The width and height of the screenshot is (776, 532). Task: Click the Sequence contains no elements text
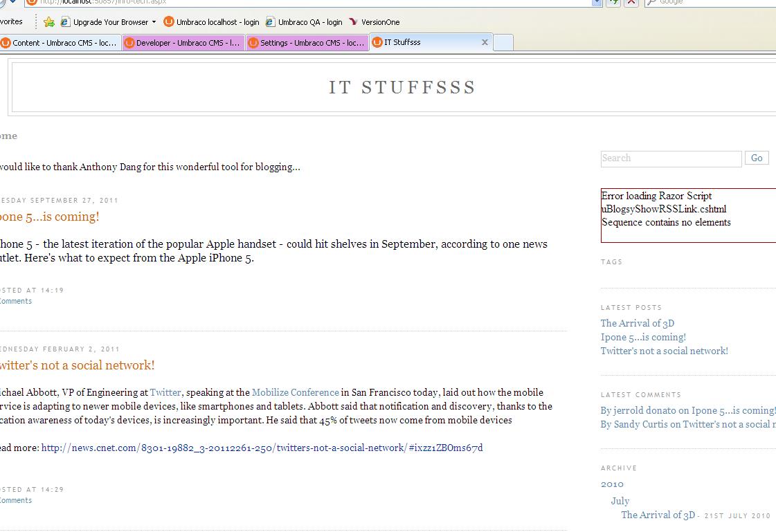666,223
